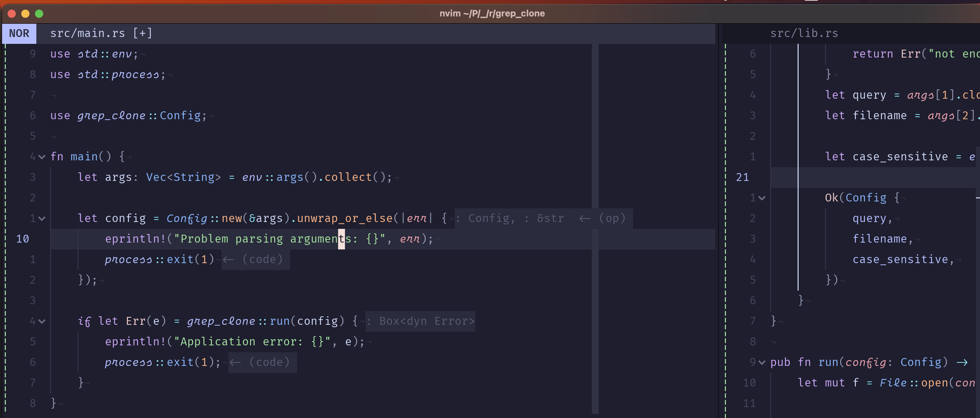
Task: Click the red close window button
Action: (11, 14)
